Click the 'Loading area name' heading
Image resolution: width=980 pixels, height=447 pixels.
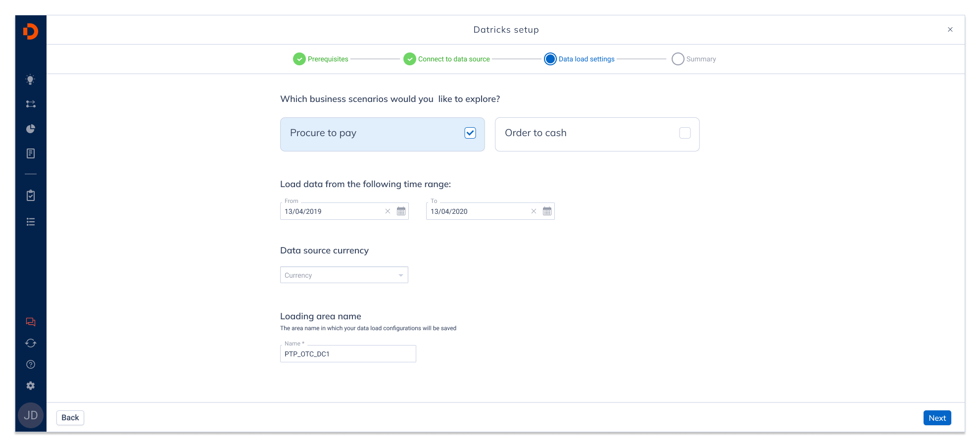[x=321, y=316]
